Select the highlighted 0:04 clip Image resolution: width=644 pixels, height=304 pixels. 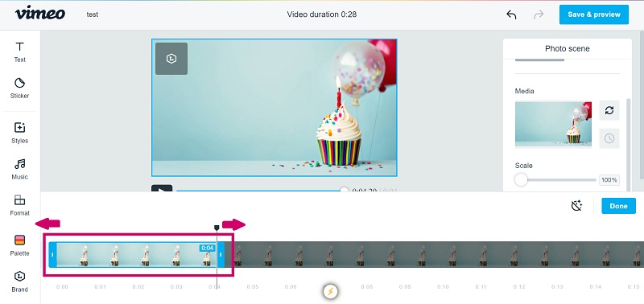point(137,255)
